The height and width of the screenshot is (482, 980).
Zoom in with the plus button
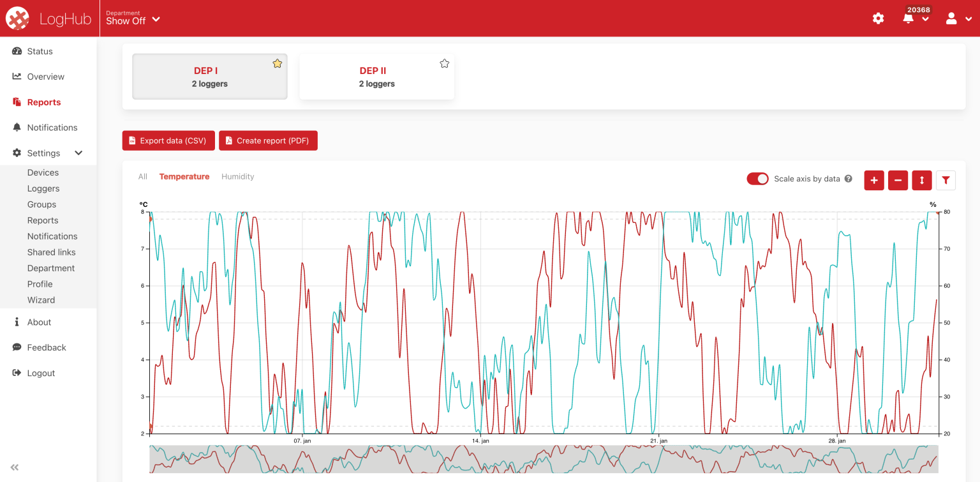point(873,181)
